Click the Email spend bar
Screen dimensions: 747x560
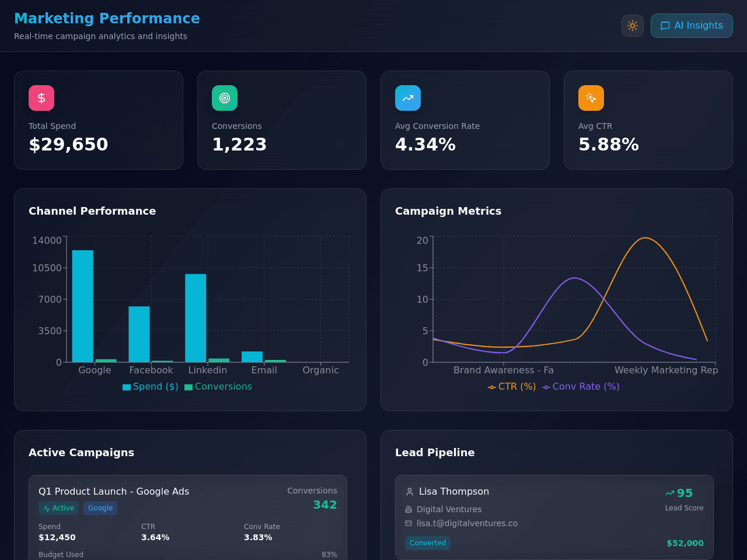point(252,357)
